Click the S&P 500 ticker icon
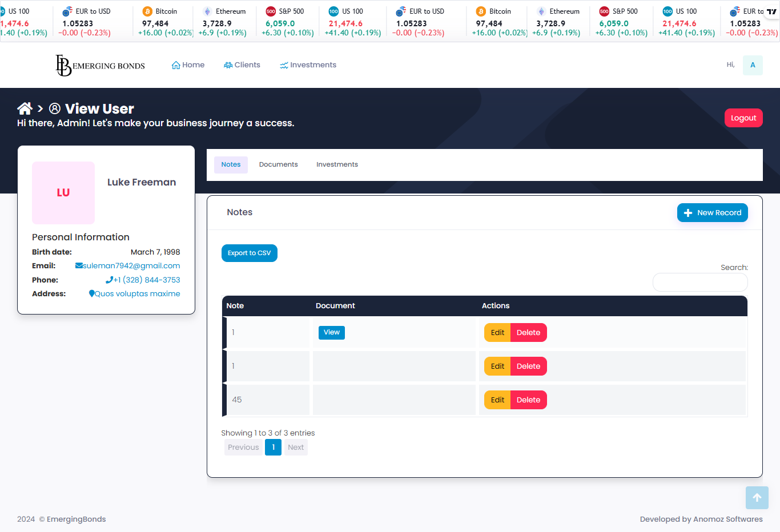The image size is (780, 532). [271, 11]
